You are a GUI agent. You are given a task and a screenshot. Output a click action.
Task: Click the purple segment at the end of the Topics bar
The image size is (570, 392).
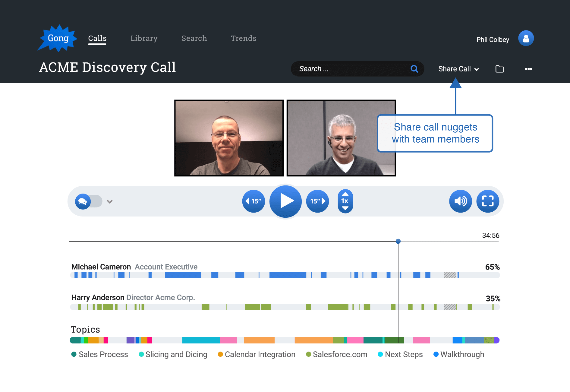pyautogui.click(x=496, y=340)
